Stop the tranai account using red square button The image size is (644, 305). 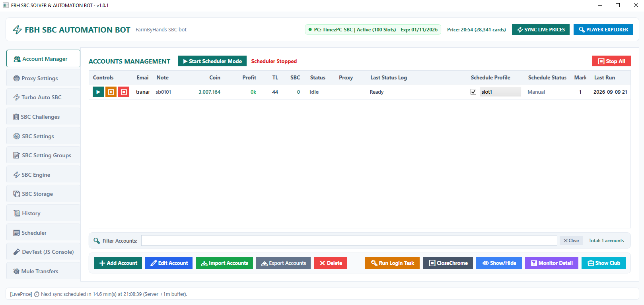tap(124, 92)
